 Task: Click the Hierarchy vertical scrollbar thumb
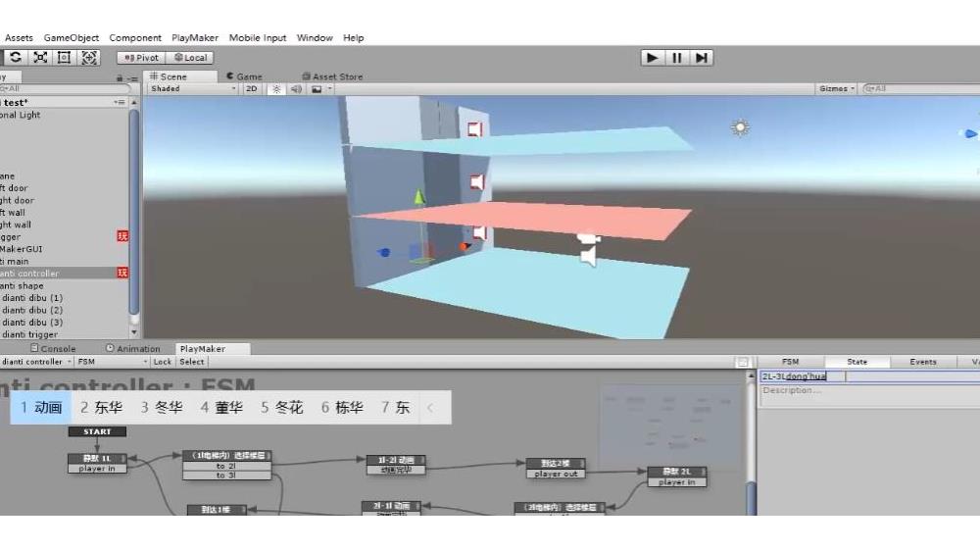point(133,212)
